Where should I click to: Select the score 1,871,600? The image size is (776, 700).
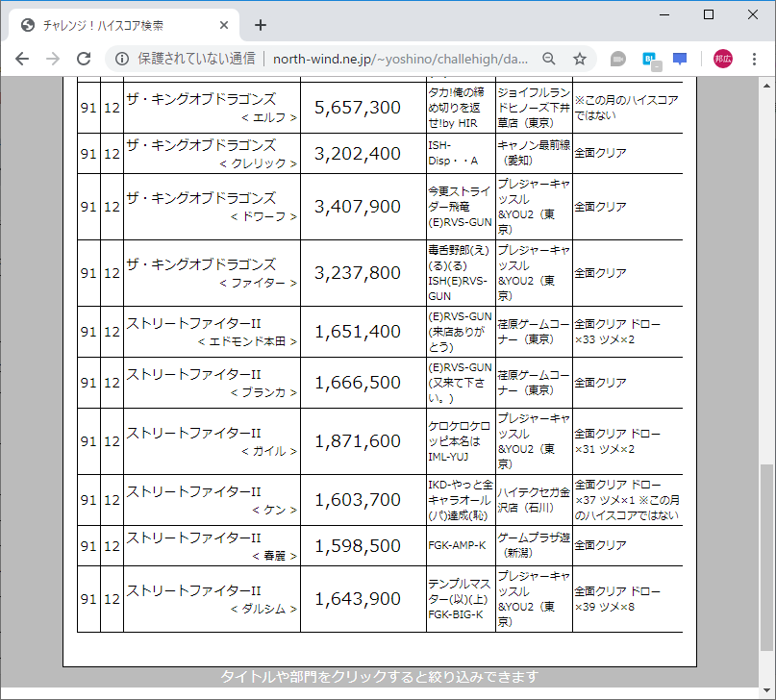tap(358, 440)
